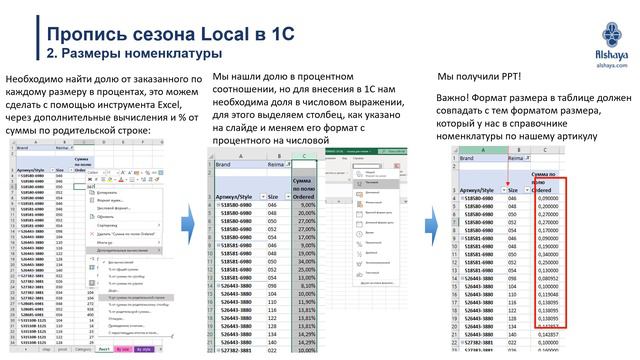Click the cell showing 11,90%
Viewport: 640px width, 360px height.
click(x=304, y=302)
